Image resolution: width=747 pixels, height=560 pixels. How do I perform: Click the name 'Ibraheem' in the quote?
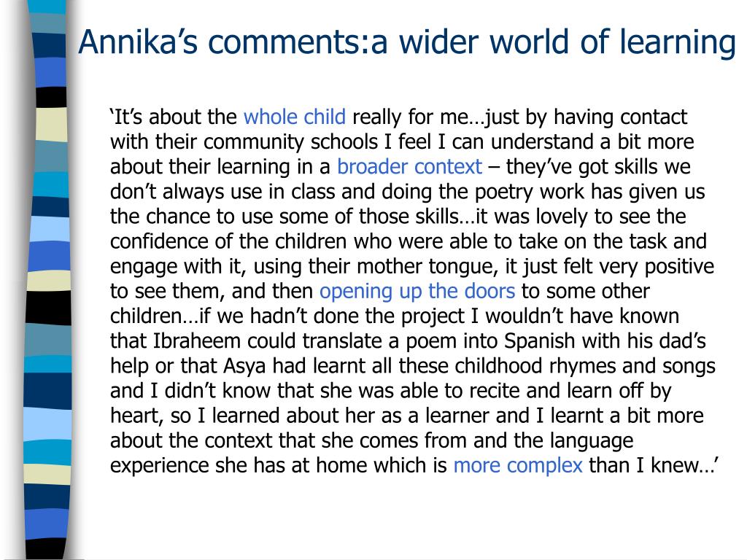click(197, 341)
